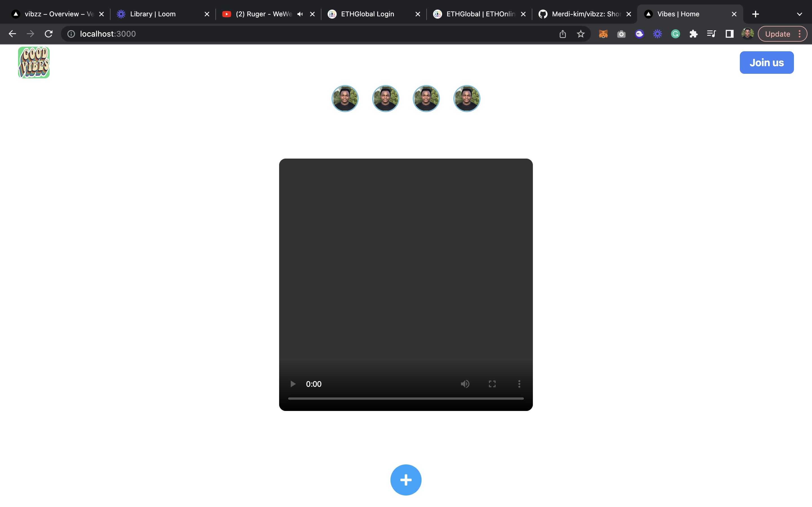Screen dimensions: 812x507
Task: Open ETHGlobal ETHOnline tab
Action: pyautogui.click(x=479, y=14)
